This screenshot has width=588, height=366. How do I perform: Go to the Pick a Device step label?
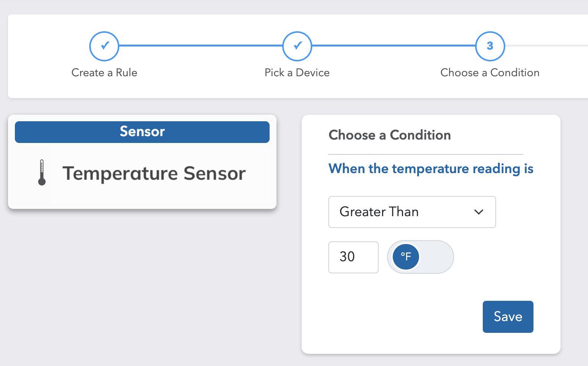tap(297, 72)
